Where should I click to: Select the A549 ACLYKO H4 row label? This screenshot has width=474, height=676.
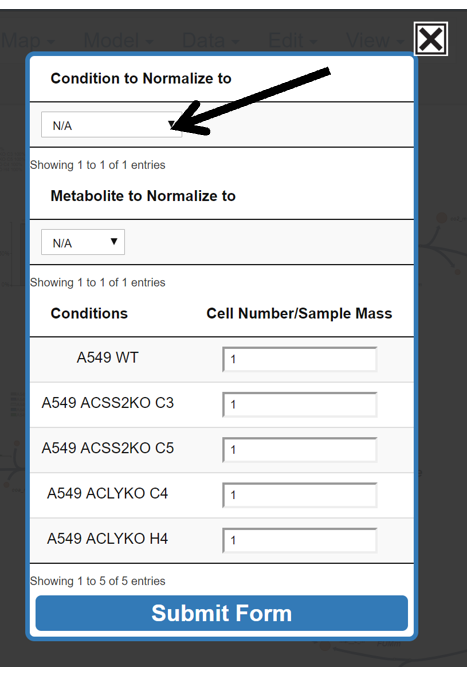tap(107, 538)
